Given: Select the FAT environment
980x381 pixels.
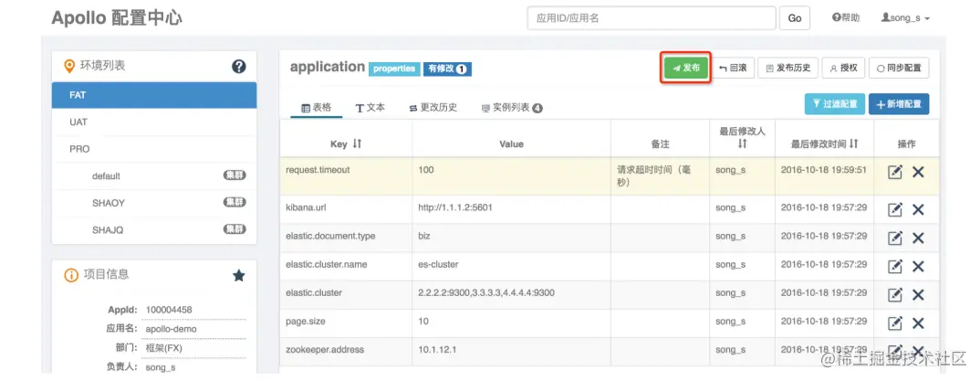Looking at the screenshot, I should coord(154,95).
